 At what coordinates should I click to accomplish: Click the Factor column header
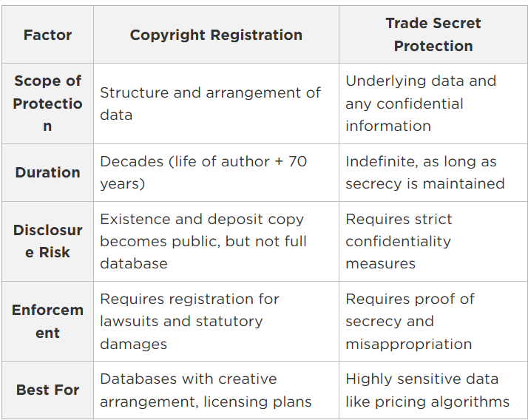[47, 35]
